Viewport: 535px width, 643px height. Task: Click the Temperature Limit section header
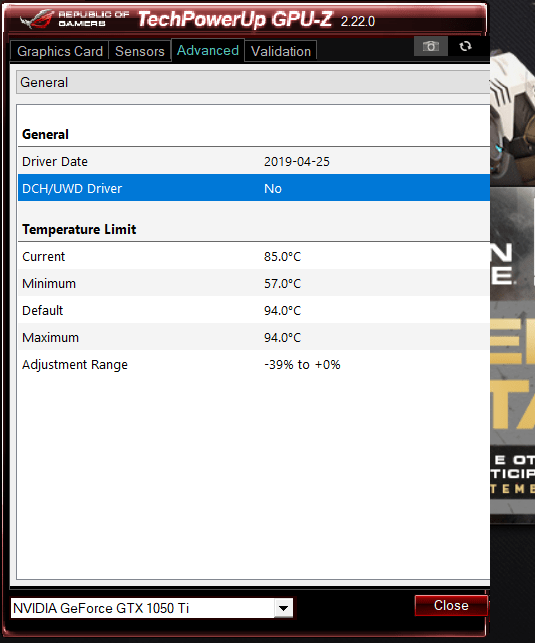point(79,229)
